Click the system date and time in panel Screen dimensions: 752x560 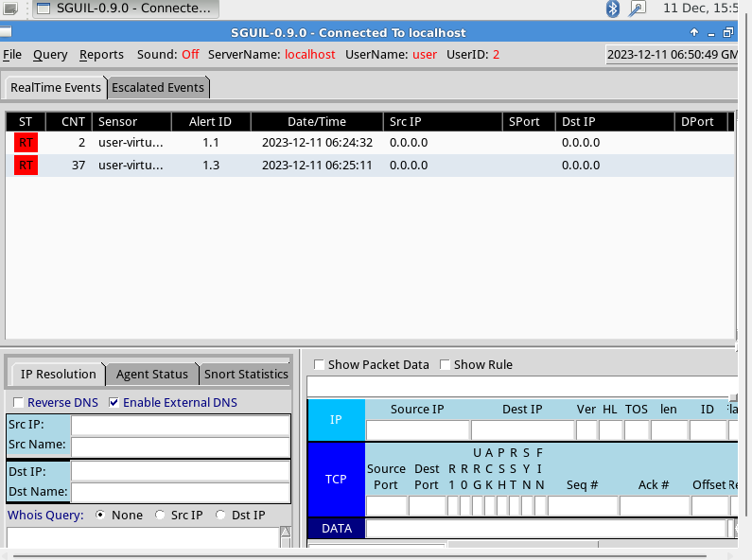coord(700,9)
